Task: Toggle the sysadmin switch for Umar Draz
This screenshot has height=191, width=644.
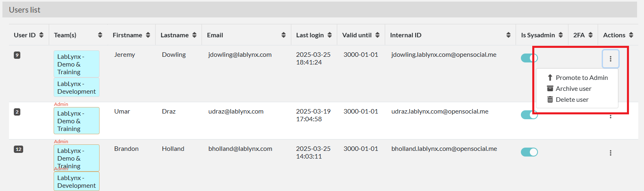Action: pos(529,115)
